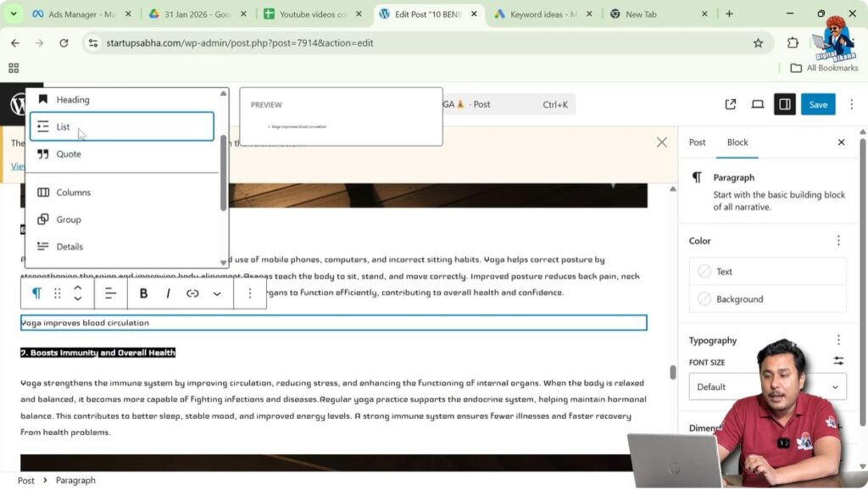
Task: Open text alignment options in block toolbar
Action: tap(111, 292)
